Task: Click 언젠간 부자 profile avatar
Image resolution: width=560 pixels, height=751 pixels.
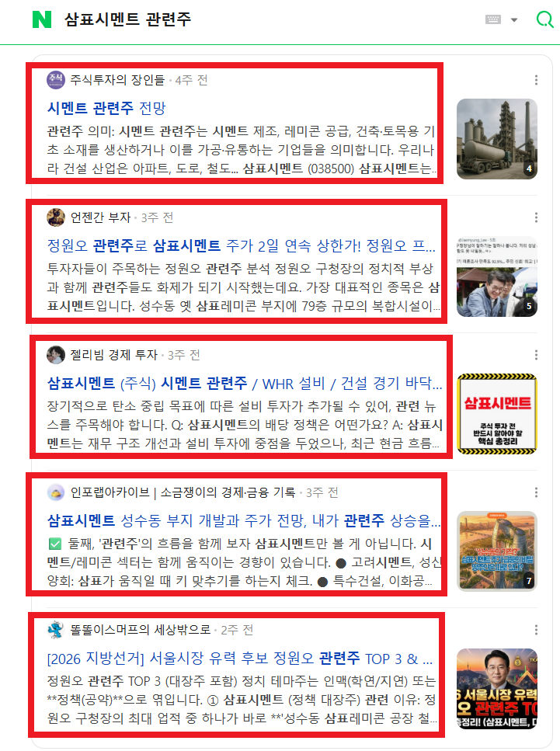Action: click(56, 217)
